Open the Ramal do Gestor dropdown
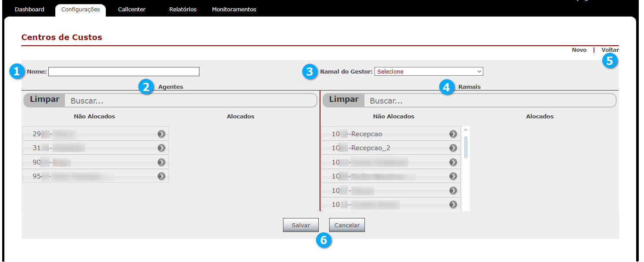 click(429, 71)
